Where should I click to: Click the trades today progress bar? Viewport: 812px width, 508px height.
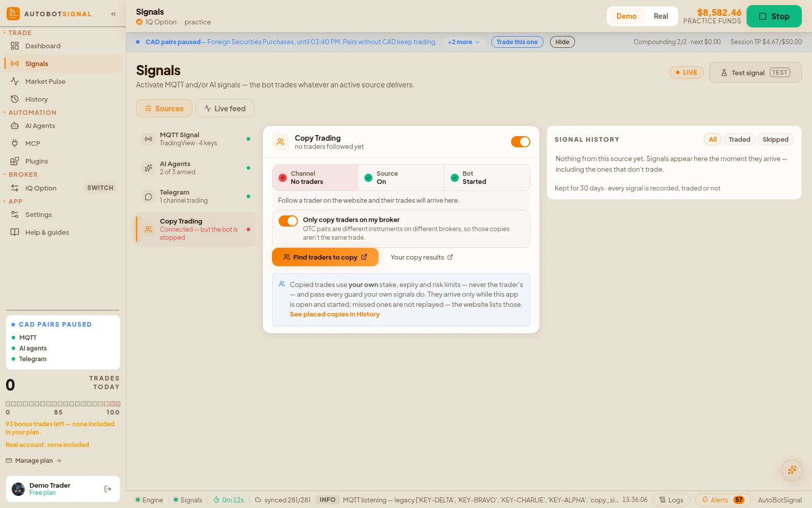tap(63, 404)
